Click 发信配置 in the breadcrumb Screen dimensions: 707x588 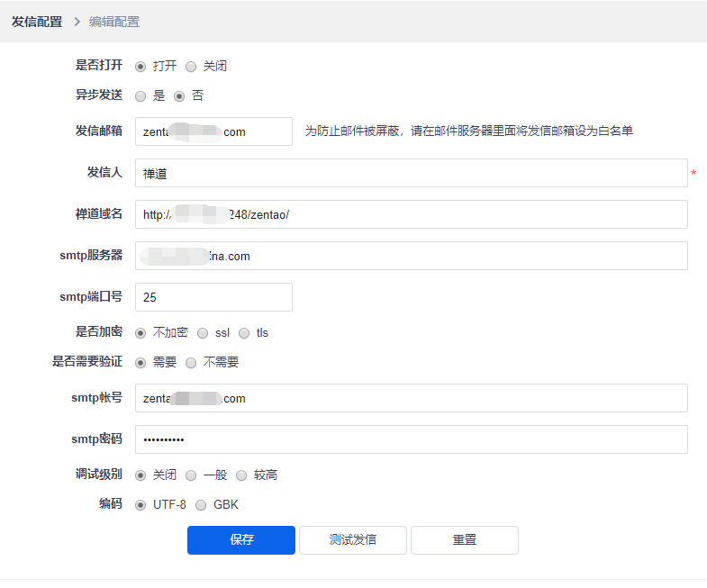pos(37,22)
